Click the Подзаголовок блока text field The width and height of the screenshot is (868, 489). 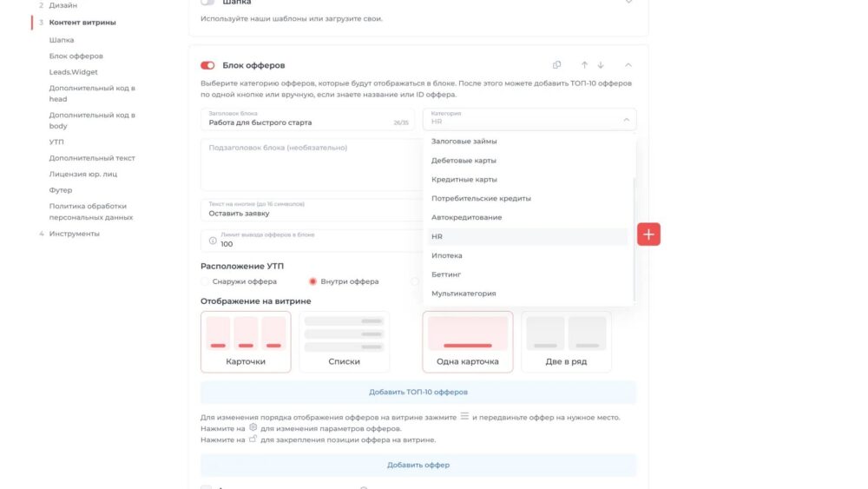(x=307, y=164)
